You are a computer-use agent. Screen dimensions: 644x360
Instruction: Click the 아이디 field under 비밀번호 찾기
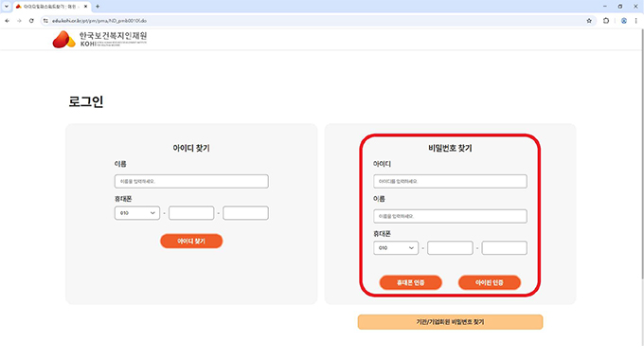[x=450, y=181]
